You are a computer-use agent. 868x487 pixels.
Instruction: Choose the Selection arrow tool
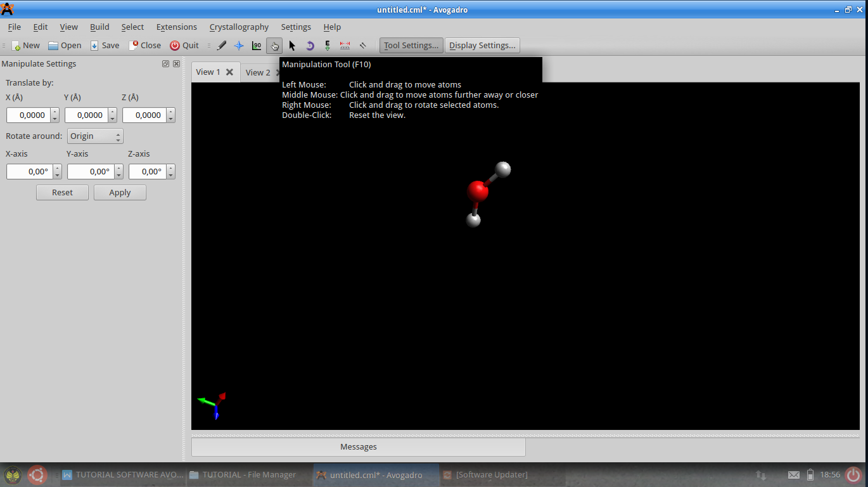click(x=292, y=45)
